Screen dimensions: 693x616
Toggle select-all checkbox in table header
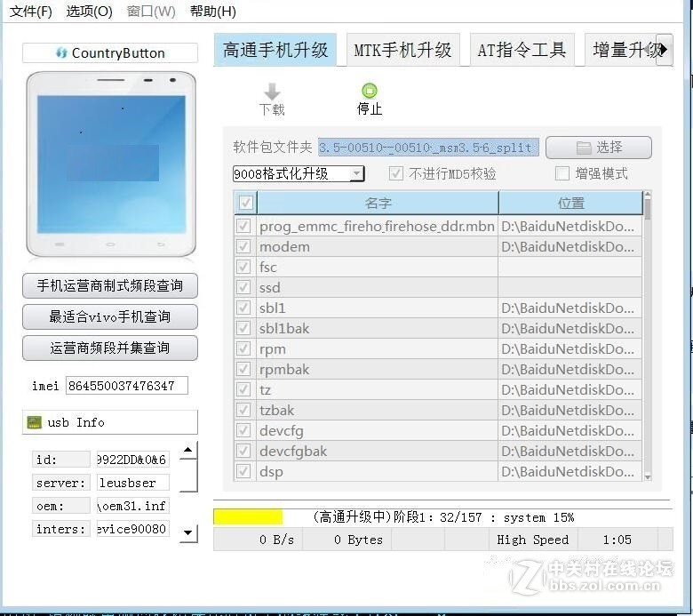[x=245, y=203]
